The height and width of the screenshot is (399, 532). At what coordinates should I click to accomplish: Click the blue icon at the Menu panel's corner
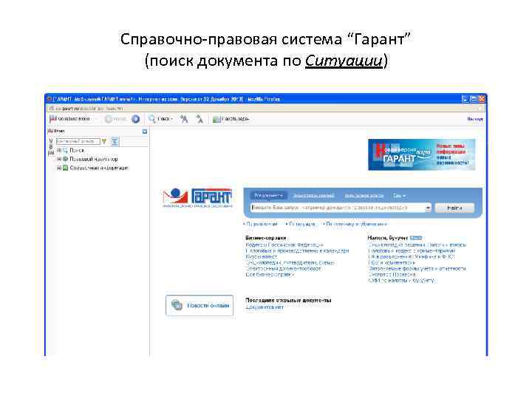point(145,132)
